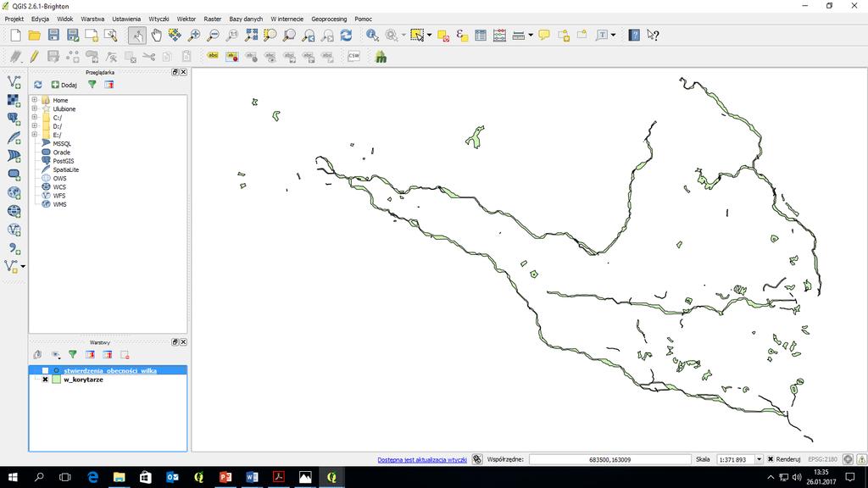Open Microsoft Edge from the taskbar
Viewport: 868px width, 488px height.
(92, 477)
